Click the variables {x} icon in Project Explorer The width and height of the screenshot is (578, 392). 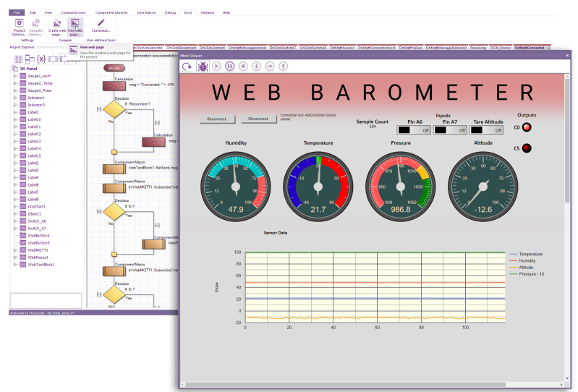point(41,59)
